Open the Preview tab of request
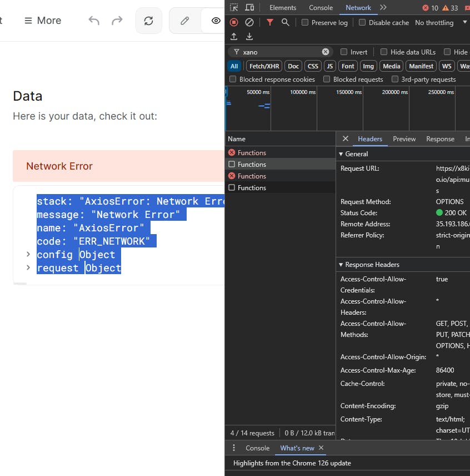This screenshot has width=470, height=476. pos(404,139)
